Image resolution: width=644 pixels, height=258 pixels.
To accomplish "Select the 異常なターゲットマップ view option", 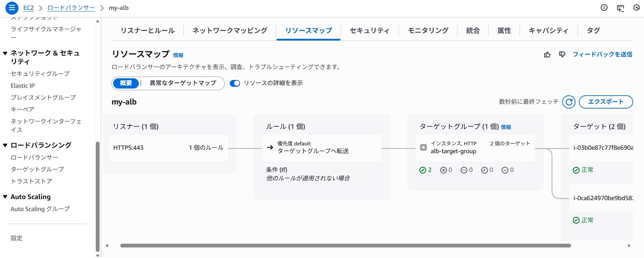I will coord(183,83).
